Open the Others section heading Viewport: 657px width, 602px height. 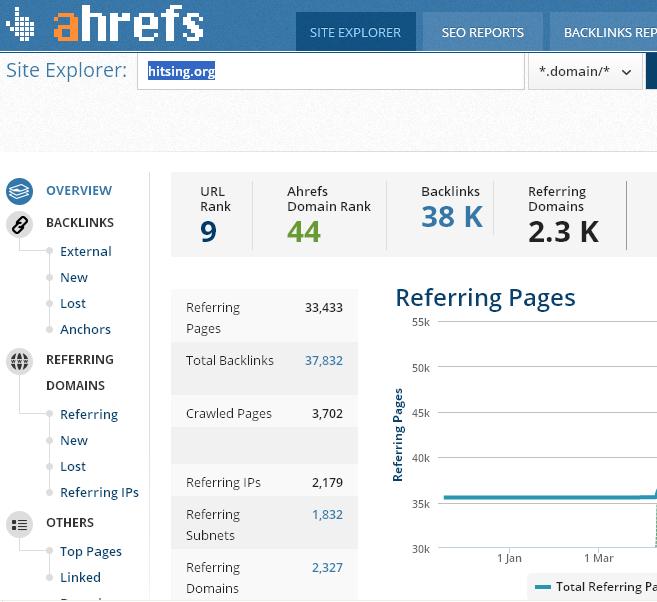70,523
